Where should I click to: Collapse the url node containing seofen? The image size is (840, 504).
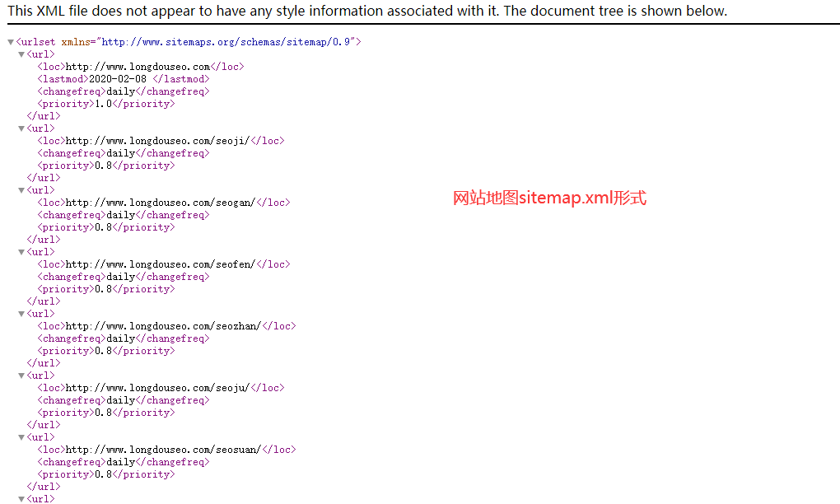click(x=21, y=252)
